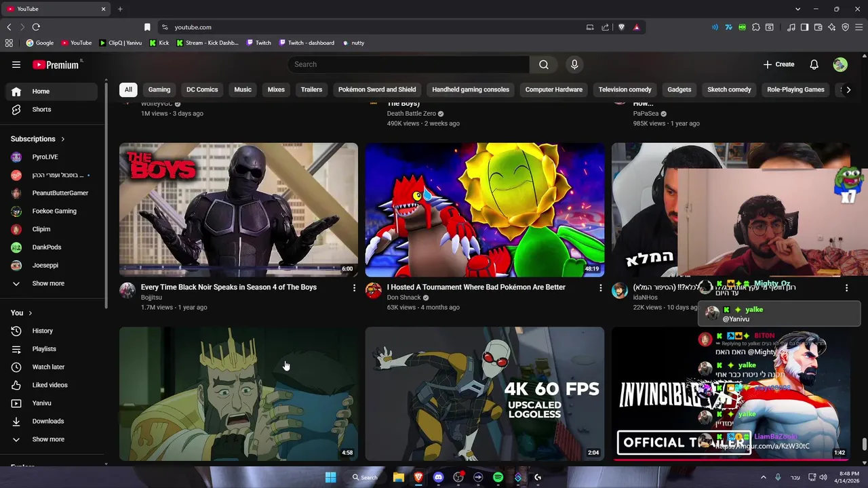This screenshot has width=868, height=488.
Task: Open Spotify from the taskbar
Action: pos(498,477)
